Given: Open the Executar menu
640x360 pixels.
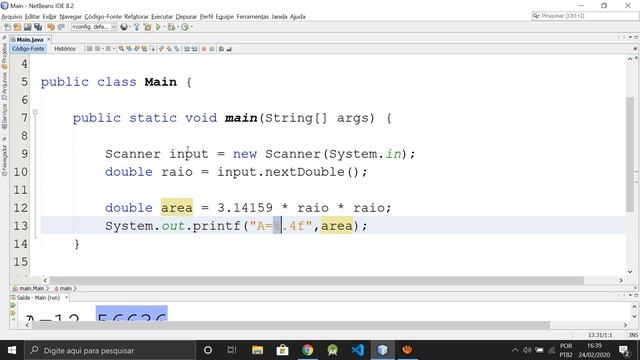Looking at the screenshot, I should coord(162,17).
